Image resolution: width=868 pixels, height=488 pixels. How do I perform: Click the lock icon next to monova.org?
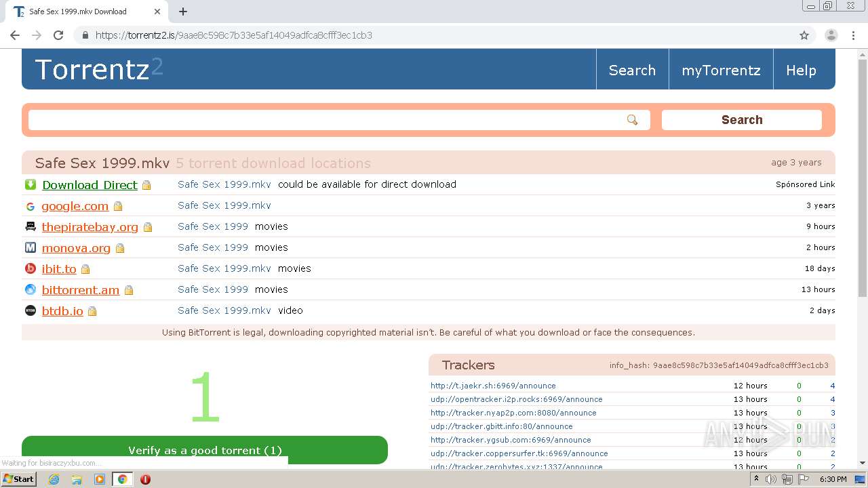[x=120, y=248]
